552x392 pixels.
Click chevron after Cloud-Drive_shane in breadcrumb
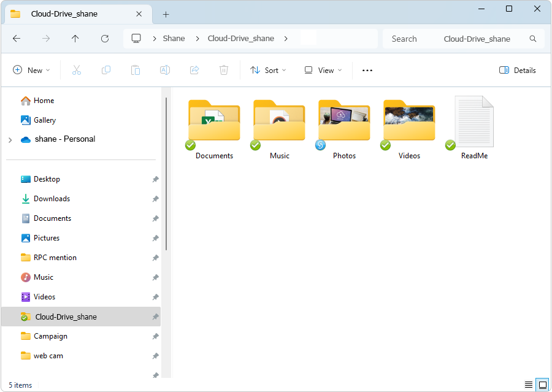(286, 39)
